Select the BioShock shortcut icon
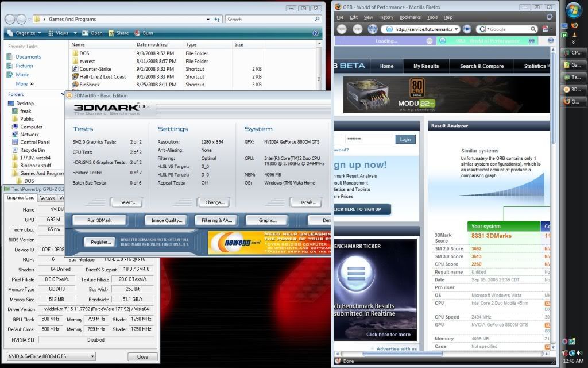Image resolution: width=588 pixels, height=368 pixels. tap(75, 85)
